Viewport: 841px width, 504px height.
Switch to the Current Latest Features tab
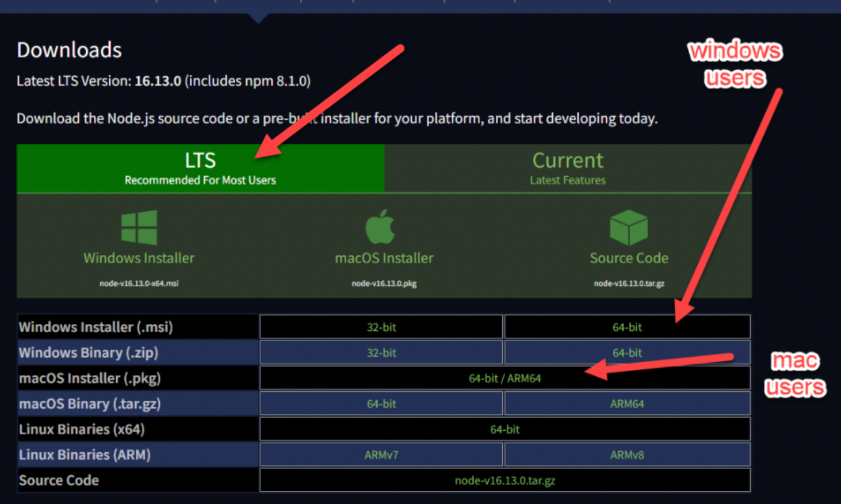[x=568, y=168]
